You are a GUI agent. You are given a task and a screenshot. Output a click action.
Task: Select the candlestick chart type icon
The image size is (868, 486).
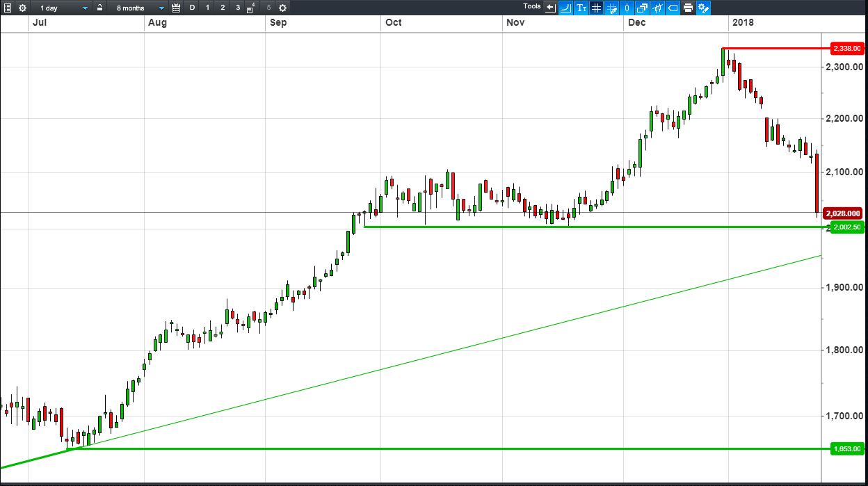tap(627, 8)
